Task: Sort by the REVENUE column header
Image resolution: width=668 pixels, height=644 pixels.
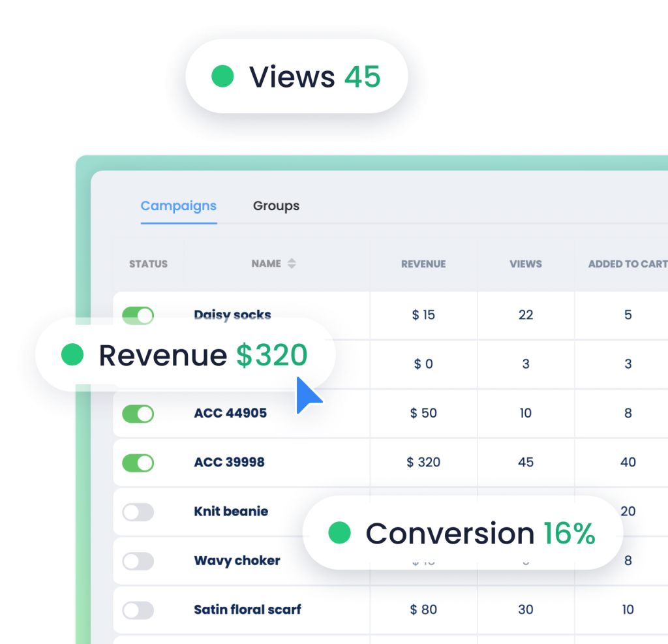Action: tap(423, 264)
